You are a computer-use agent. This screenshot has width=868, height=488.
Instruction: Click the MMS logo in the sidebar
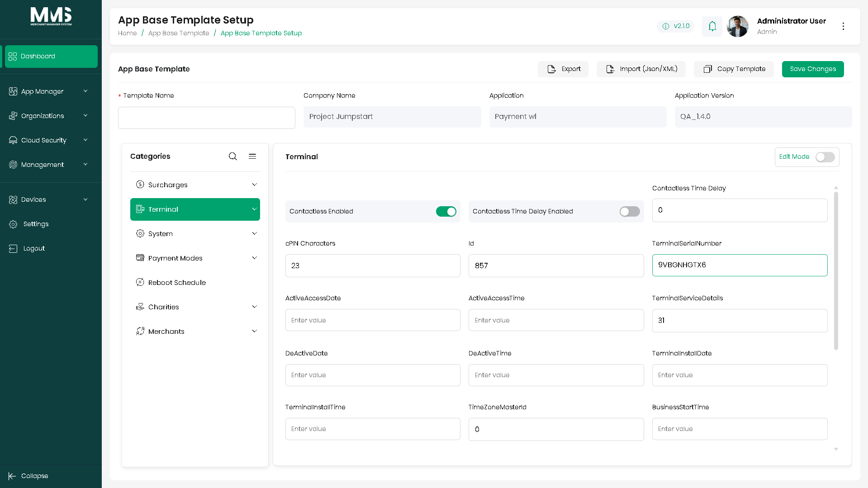click(x=51, y=16)
